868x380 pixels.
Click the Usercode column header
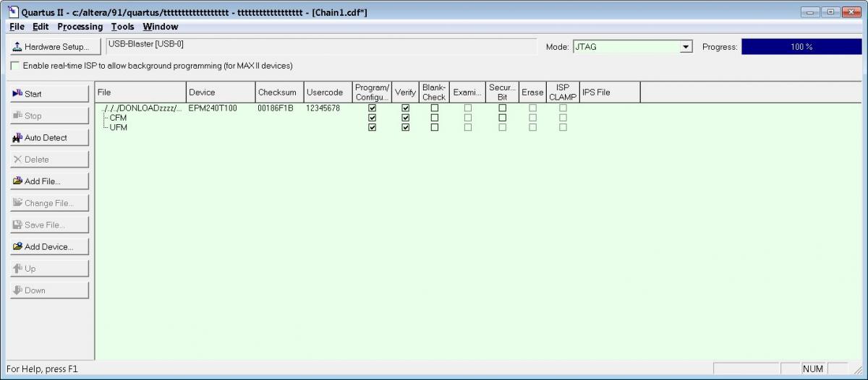coord(328,92)
